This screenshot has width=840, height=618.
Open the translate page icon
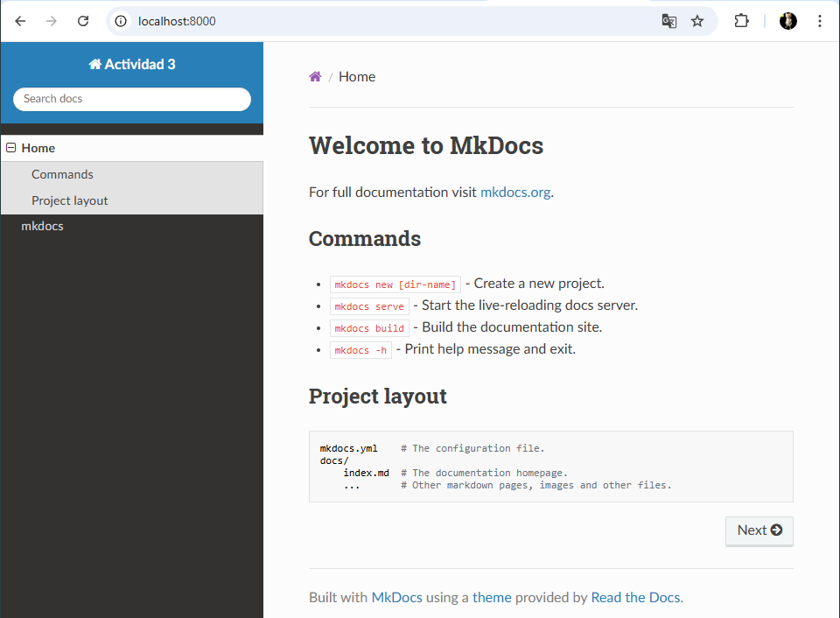[x=668, y=21]
